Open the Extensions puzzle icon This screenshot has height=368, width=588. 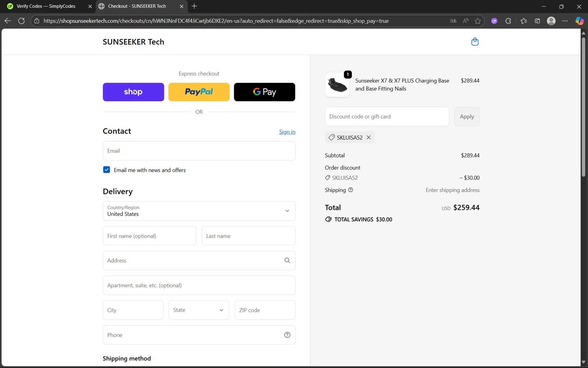(x=508, y=21)
